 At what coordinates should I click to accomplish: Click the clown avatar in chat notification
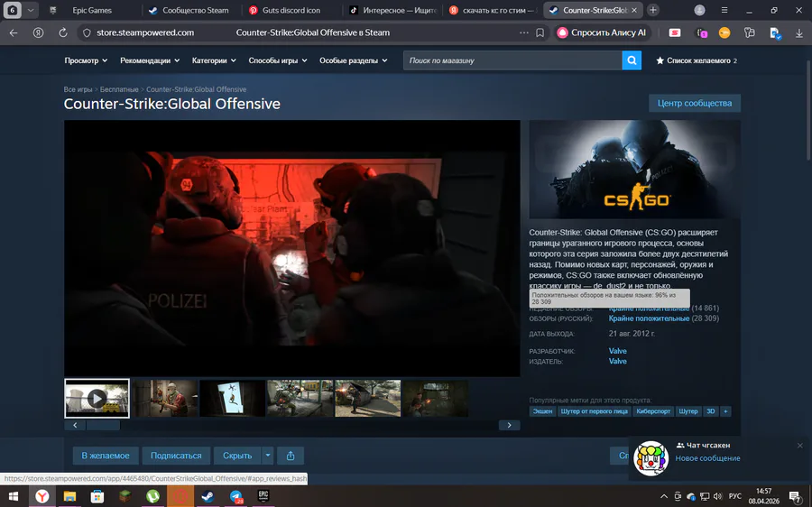tap(651, 457)
